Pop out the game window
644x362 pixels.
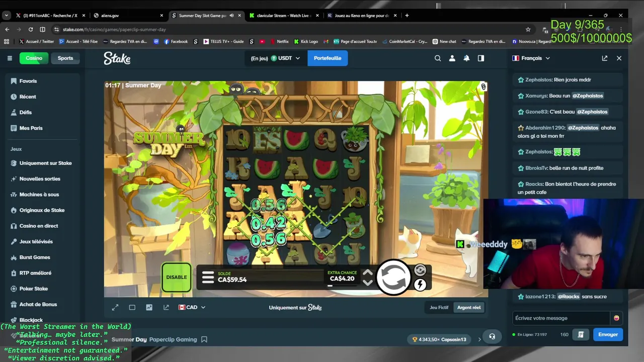tap(166, 307)
